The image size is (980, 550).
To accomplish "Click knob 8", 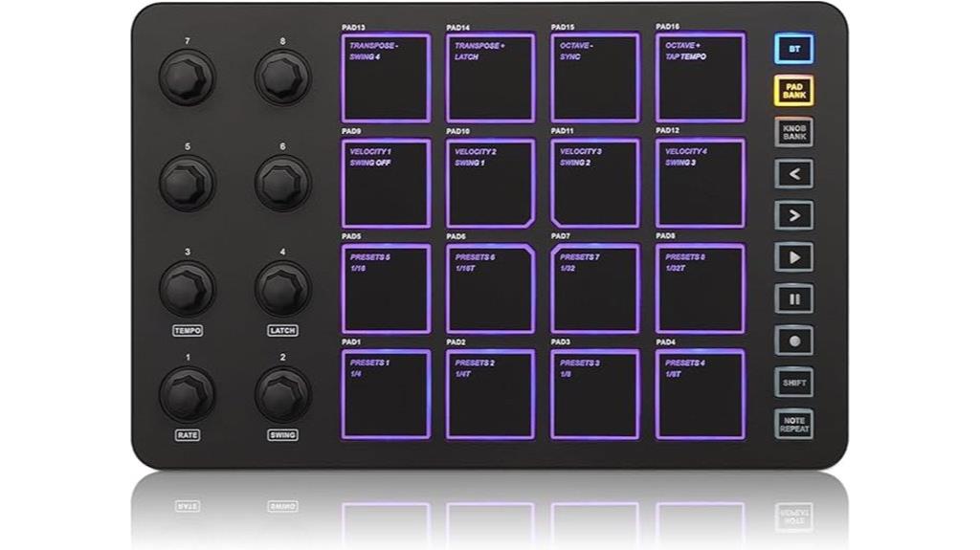I will pos(282,77).
